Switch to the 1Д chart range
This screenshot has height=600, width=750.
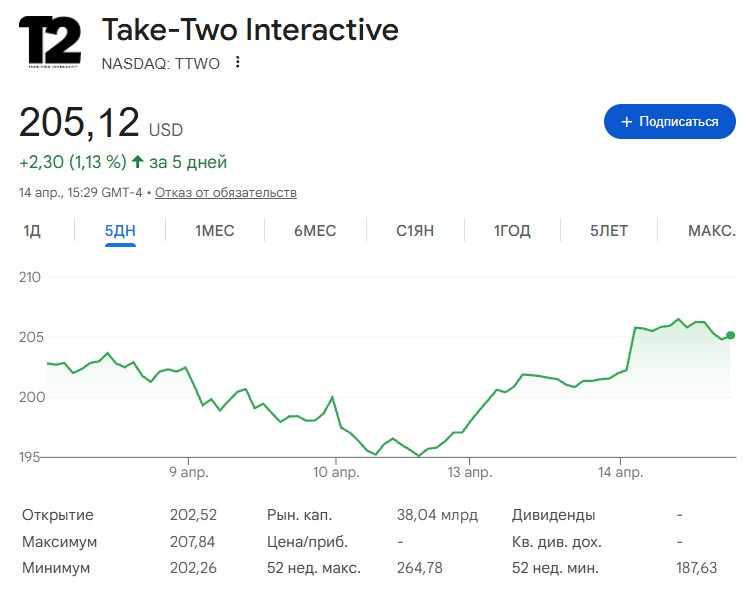pyautogui.click(x=32, y=231)
